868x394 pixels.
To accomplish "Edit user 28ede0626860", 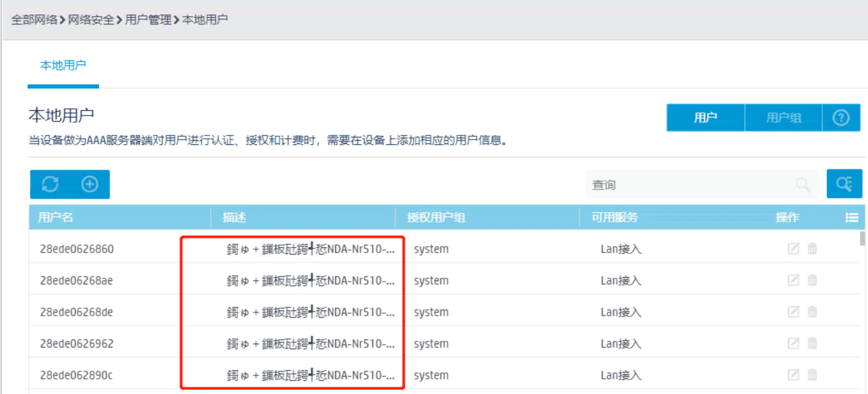I will click(x=793, y=249).
